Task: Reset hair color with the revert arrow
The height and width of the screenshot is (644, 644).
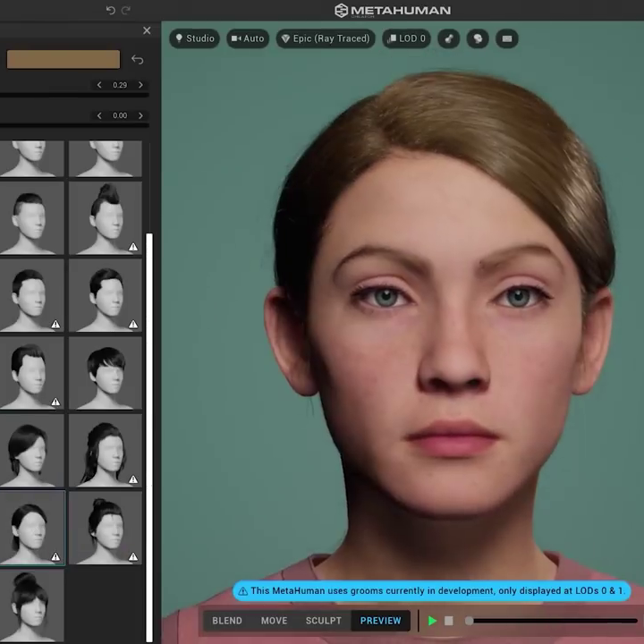Action: coord(137,60)
